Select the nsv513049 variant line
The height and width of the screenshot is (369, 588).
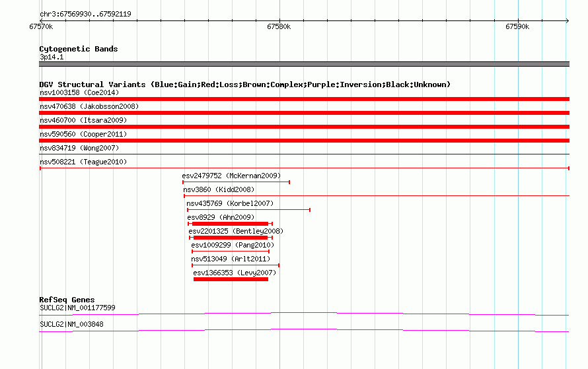(x=235, y=265)
